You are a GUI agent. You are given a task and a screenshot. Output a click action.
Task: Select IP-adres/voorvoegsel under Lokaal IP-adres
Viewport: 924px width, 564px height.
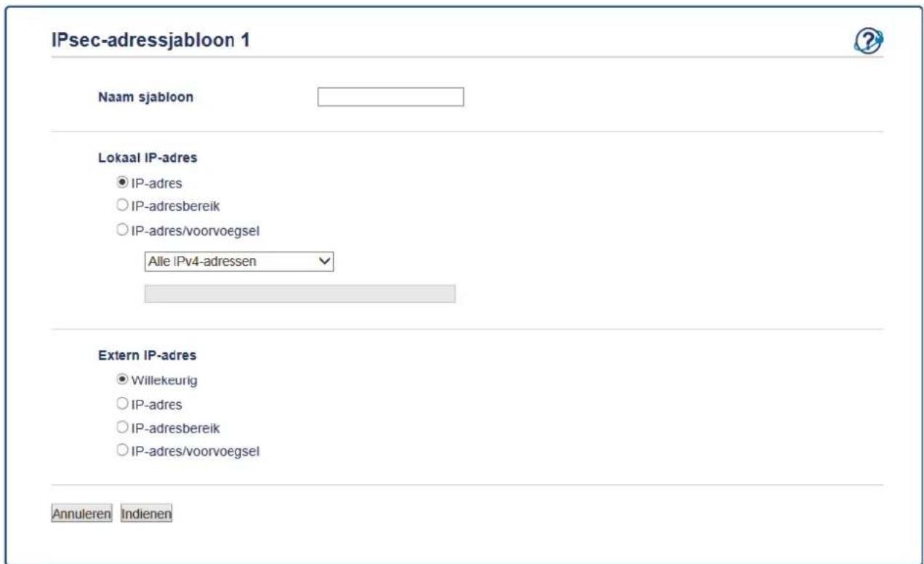click(122, 230)
